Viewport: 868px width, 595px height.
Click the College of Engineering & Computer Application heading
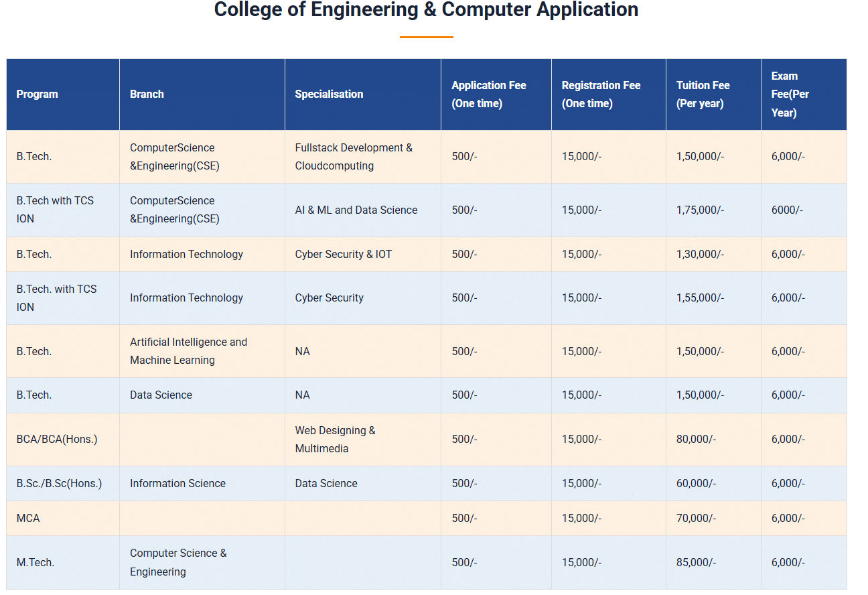coord(426,10)
